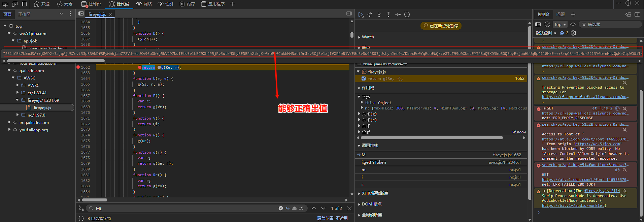
Task: Open DevTools customize three-dots menu
Action: pyautogui.click(x=619, y=3)
